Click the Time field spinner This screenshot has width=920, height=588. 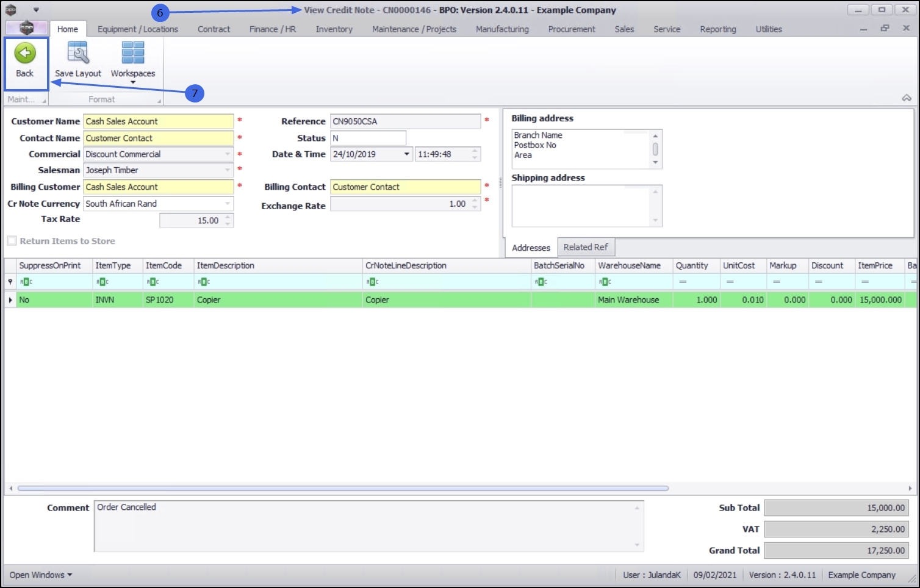475,154
